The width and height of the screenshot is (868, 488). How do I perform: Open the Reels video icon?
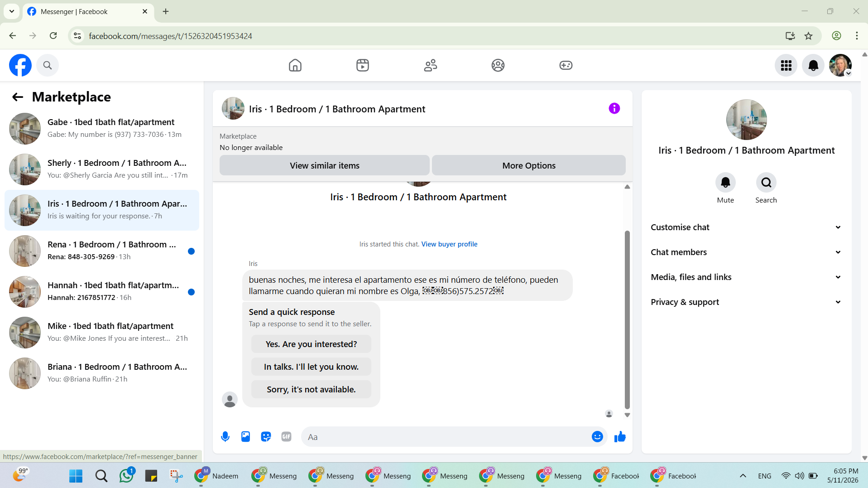click(363, 65)
